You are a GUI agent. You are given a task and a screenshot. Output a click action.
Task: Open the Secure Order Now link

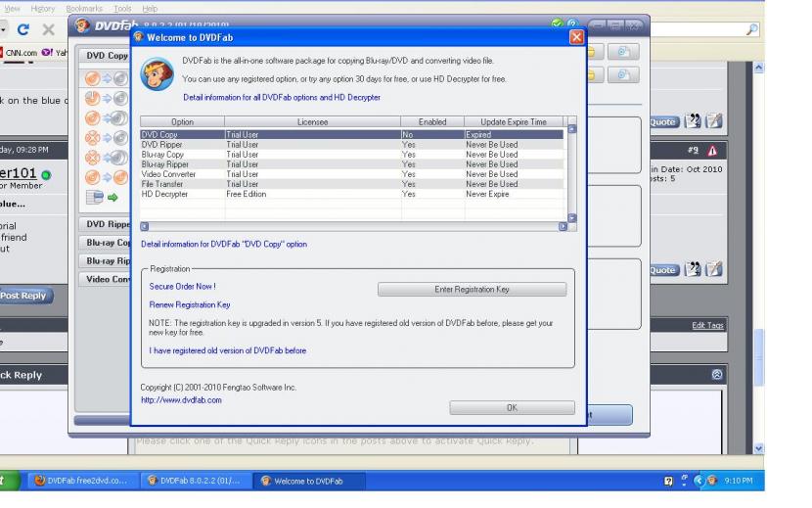point(183,287)
